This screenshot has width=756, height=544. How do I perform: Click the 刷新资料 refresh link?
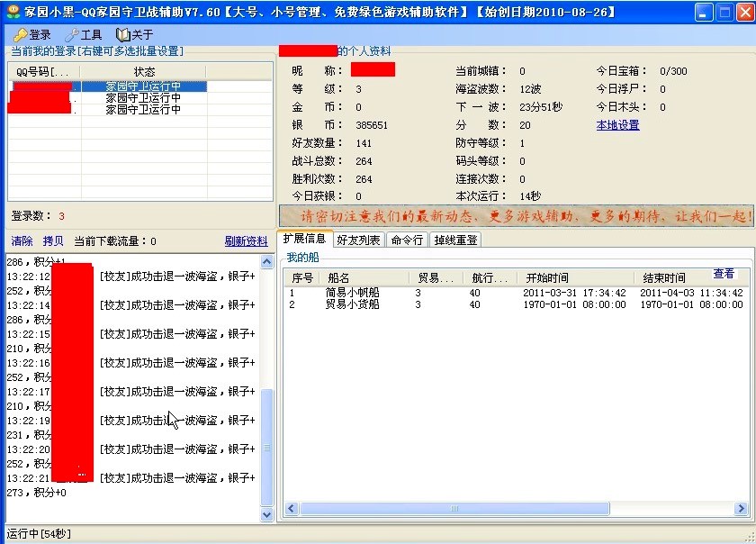click(x=246, y=241)
